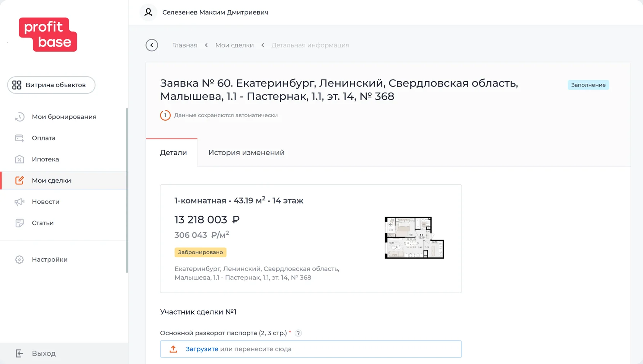This screenshot has width=643, height=364.
Task: Switch to История изменений tab
Action: coord(246,153)
